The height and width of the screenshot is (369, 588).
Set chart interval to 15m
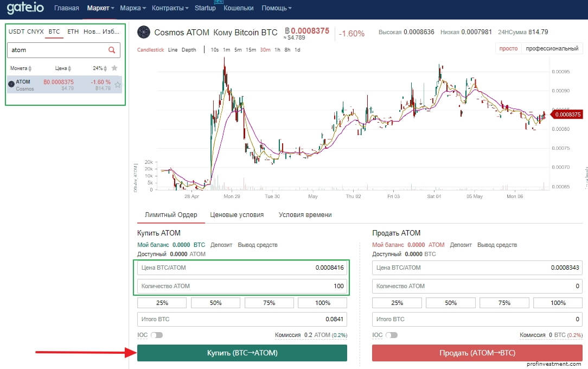251,49
